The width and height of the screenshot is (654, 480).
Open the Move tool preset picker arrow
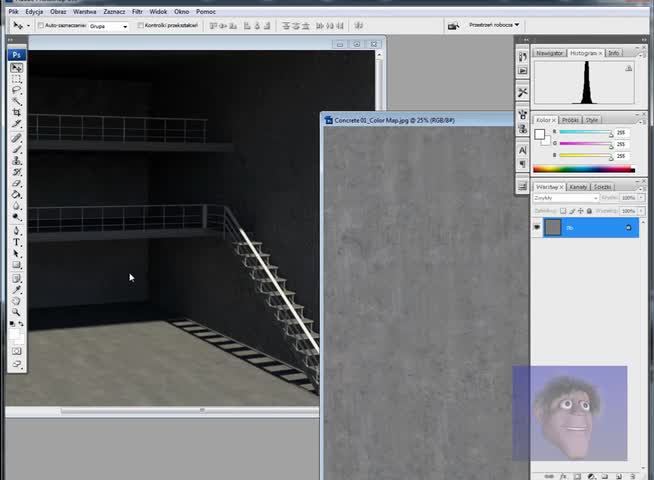pyautogui.click(x=28, y=26)
